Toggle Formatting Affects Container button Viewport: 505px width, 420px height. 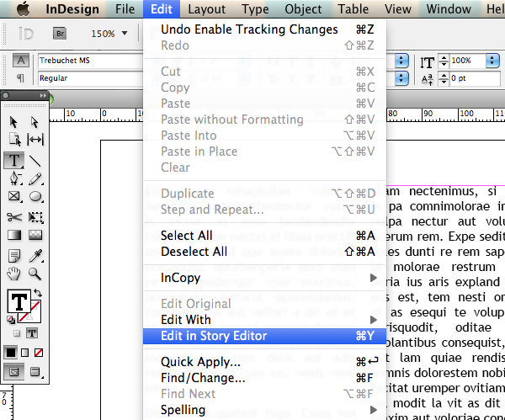pos(17,333)
